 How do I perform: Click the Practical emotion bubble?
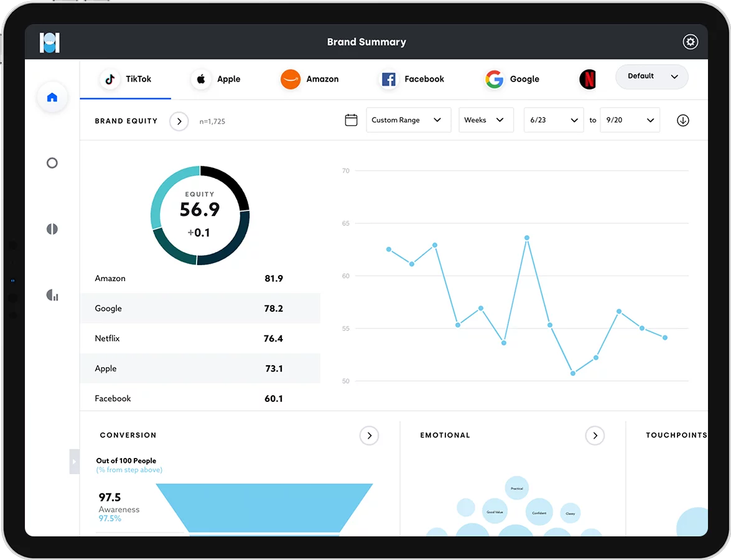(516, 488)
